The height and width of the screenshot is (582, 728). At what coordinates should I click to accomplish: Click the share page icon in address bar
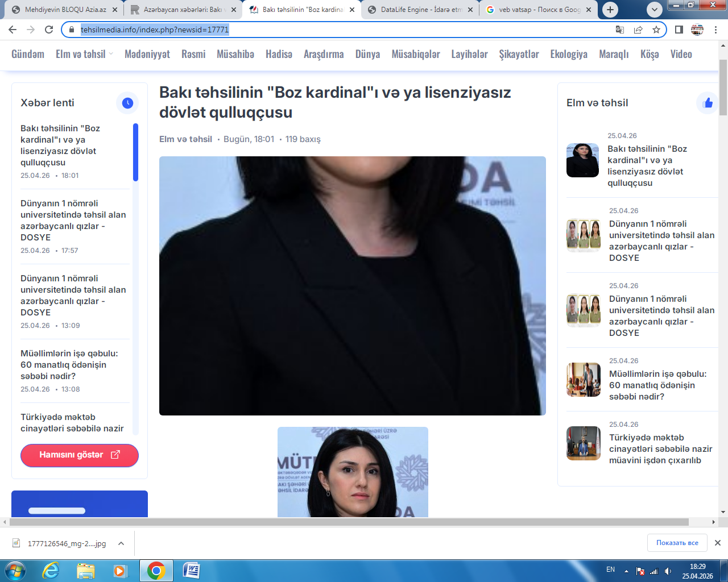click(638, 30)
